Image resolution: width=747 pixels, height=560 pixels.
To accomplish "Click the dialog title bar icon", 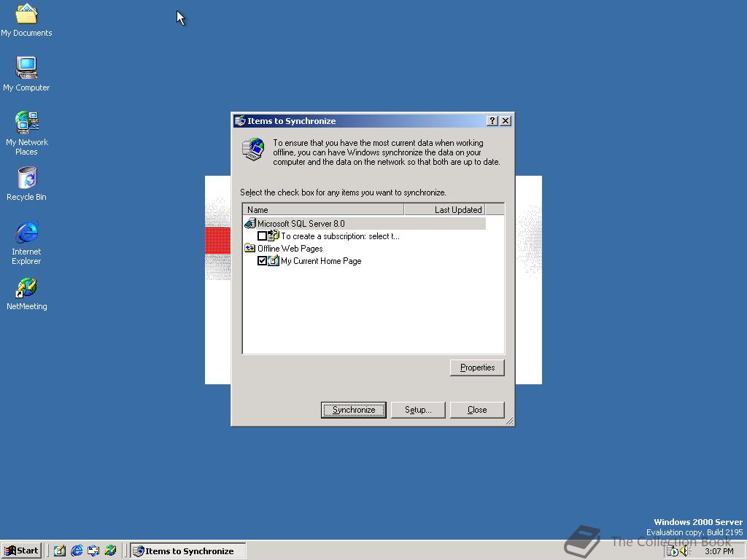I will point(240,121).
